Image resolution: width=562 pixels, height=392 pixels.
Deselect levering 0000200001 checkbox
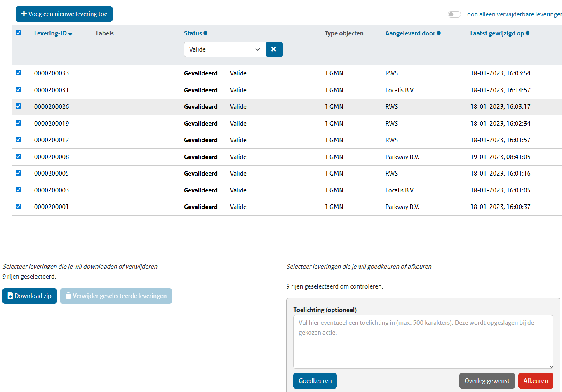pos(18,207)
